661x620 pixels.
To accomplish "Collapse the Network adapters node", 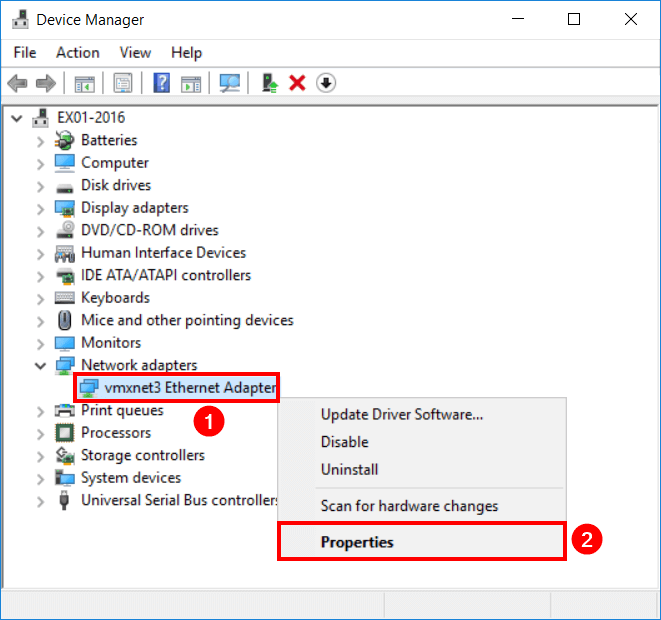I will pos(41,366).
